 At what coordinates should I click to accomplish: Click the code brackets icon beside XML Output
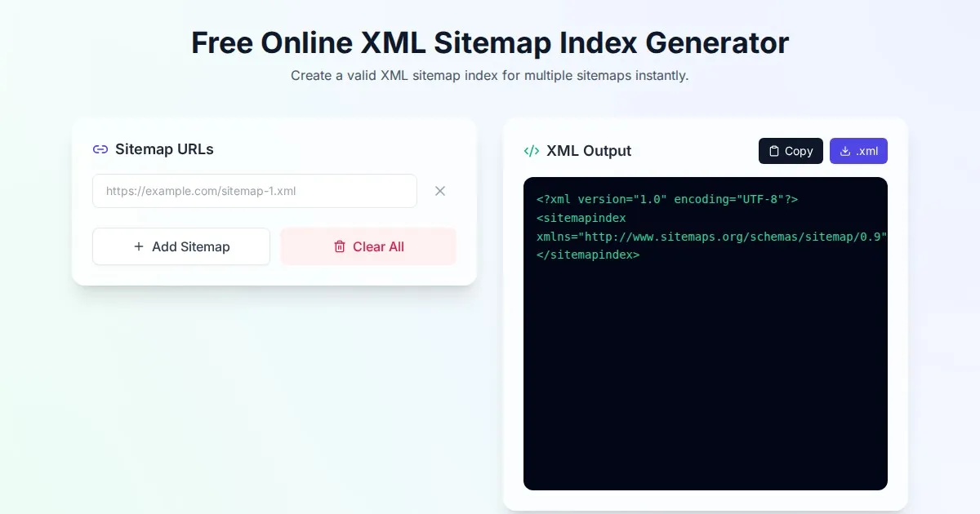coord(532,151)
